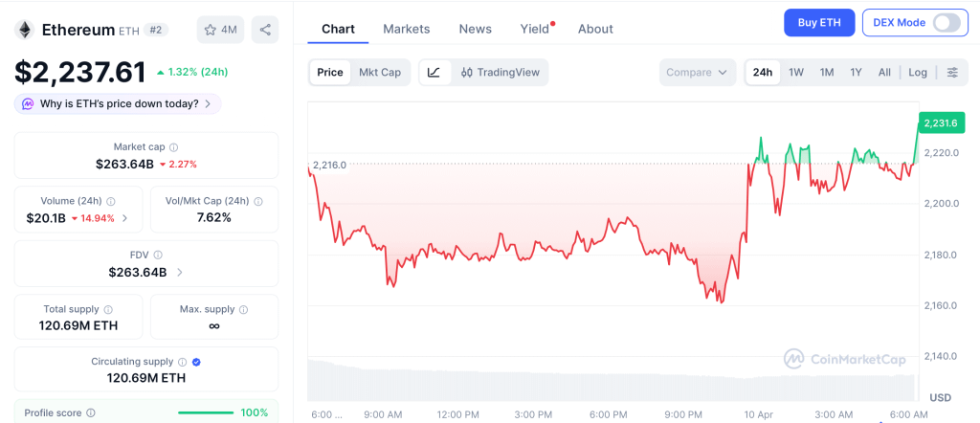Switch chart to Mkt Cap view
Screen dimensions: 980x423
coord(380,73)
